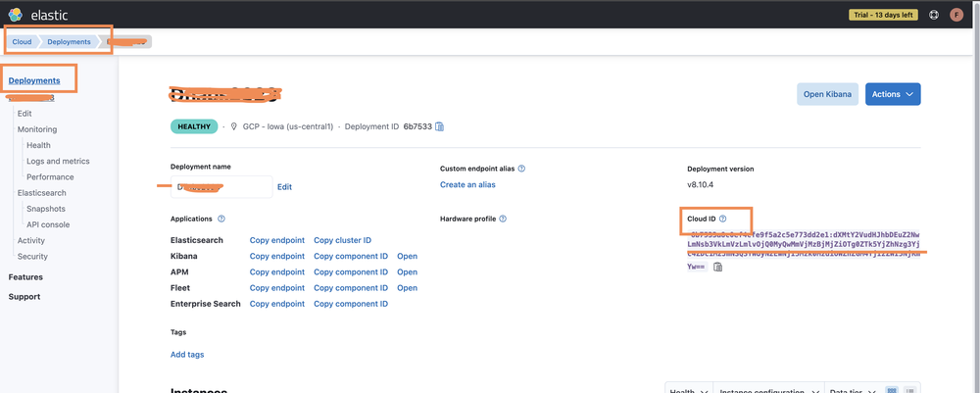The height and width of the screenshot is (393, 980).
Task: Select Snapshots in the sidebar
Action: click(x=46, y=209)
